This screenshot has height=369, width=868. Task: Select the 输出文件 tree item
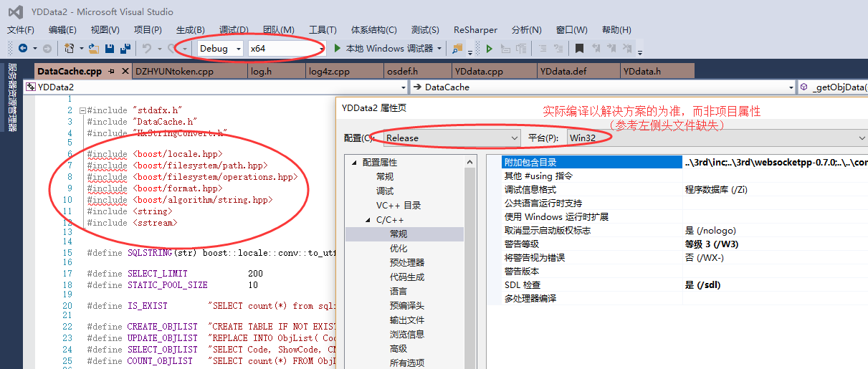(406, 320)
